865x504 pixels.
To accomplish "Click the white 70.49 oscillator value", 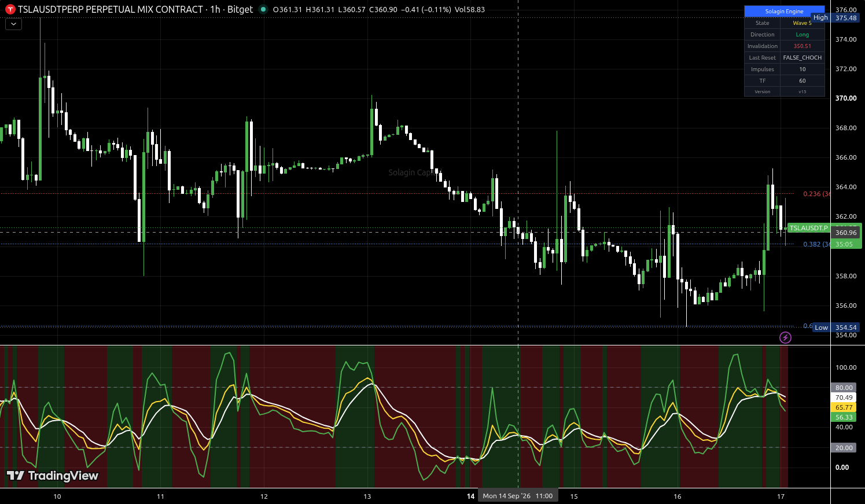I will [844, 398].
